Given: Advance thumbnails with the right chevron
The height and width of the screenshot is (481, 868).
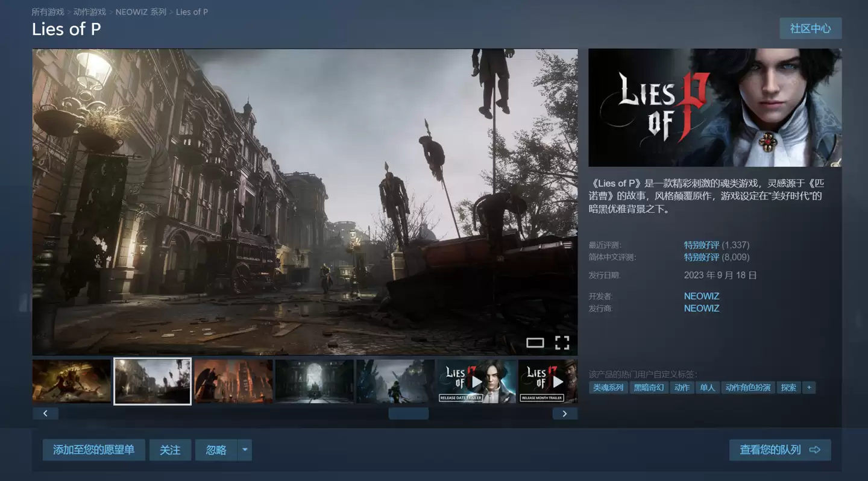Looking at the screenshot, I should (x=565, y=413).
